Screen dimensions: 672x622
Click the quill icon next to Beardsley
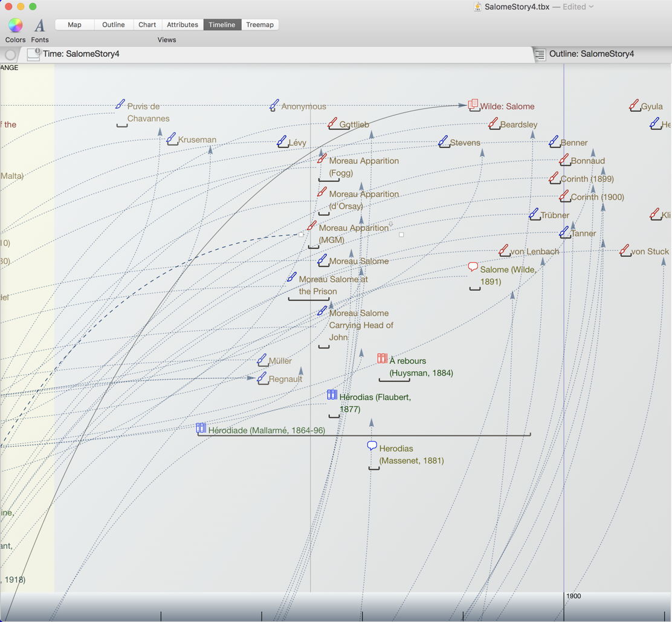click(492, 123)
